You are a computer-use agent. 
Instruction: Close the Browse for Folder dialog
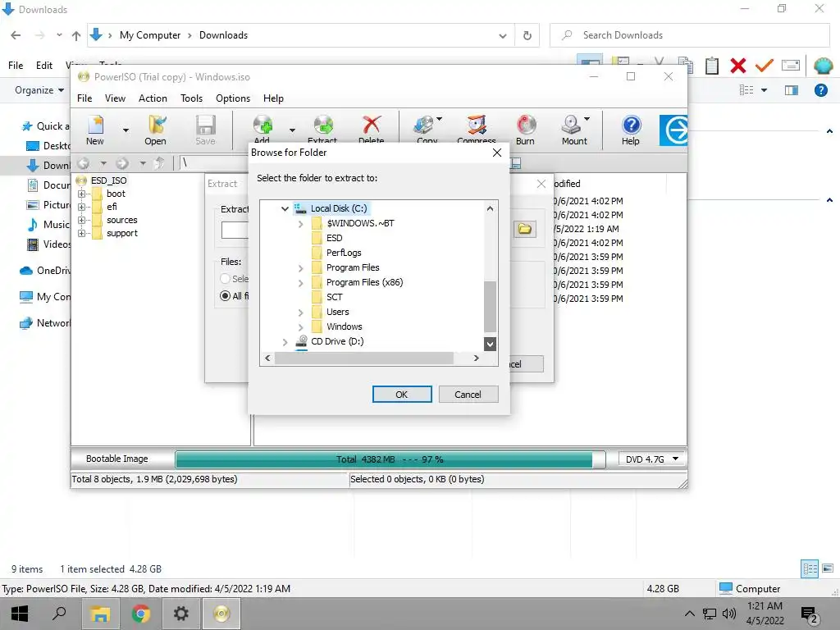click(497, 153)
